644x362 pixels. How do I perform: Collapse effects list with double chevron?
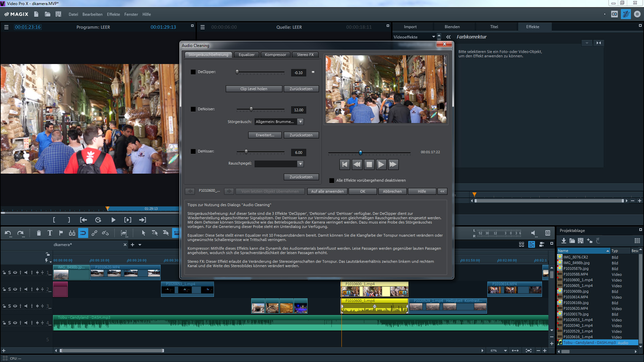click(448, 37)
